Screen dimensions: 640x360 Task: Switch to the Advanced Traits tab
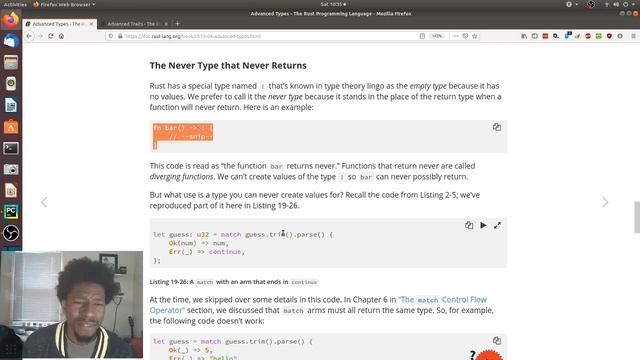pos(134,24)
